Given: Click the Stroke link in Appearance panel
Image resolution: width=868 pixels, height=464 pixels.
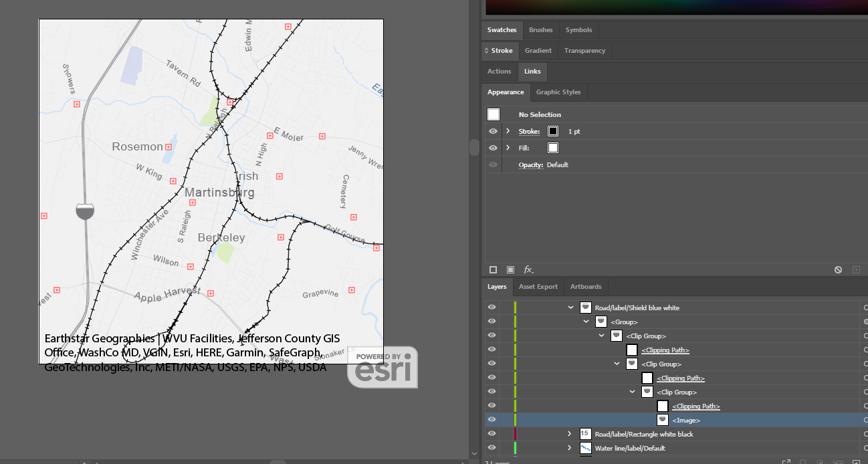Looking at the screenshot, I should click(529, 131).
